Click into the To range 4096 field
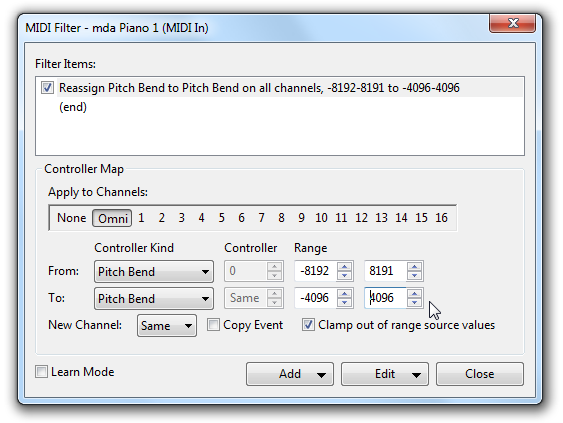This screenshot has height=423, width=563. click(385, 298)
